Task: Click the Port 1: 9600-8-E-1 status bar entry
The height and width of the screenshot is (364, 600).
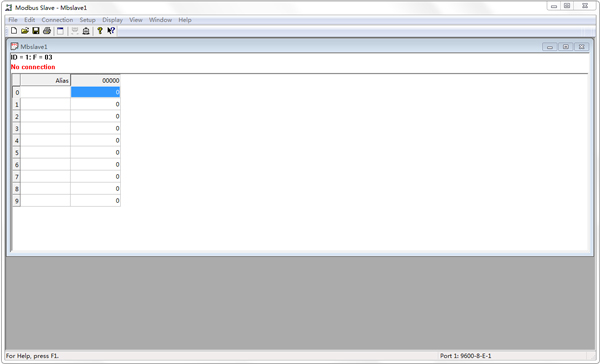Action: 465,356
